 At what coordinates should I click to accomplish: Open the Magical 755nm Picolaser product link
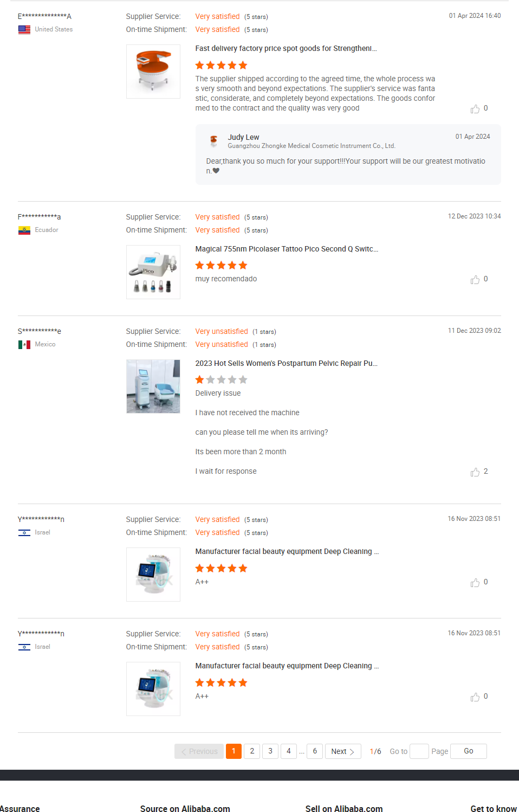click(x=287, y=249)
